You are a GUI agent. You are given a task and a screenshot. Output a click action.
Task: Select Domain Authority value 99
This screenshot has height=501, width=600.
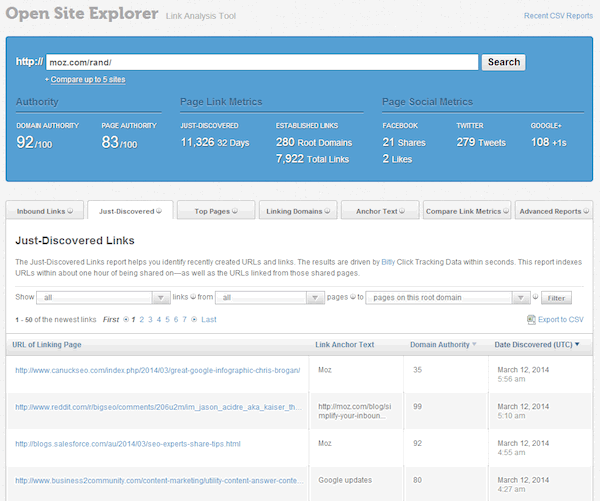(x=417, y=406)
